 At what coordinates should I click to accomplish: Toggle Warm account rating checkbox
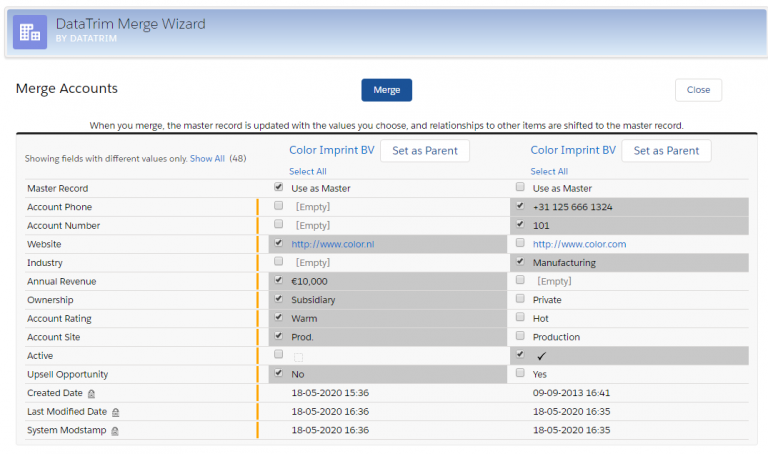click(x=279, y=317)
